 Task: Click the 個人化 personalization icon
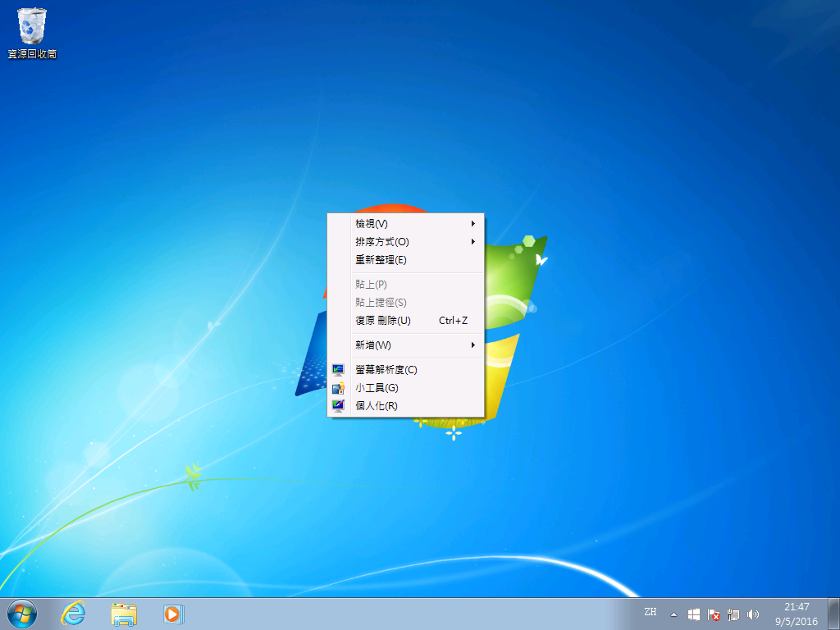pyautogui.click(x=337, y=406)
